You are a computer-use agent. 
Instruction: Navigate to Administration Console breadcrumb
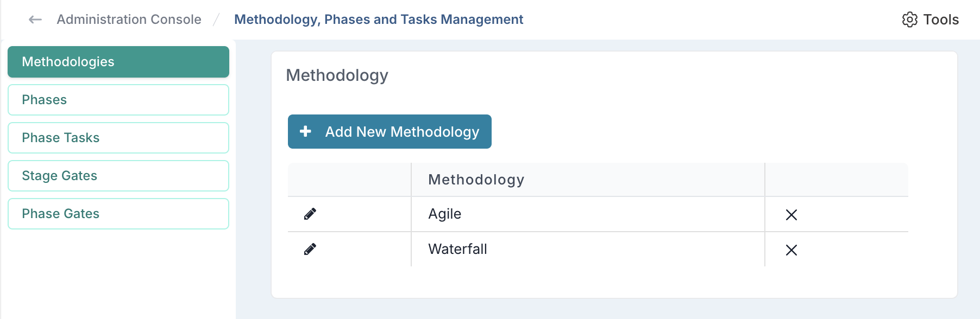coord(129,20)
